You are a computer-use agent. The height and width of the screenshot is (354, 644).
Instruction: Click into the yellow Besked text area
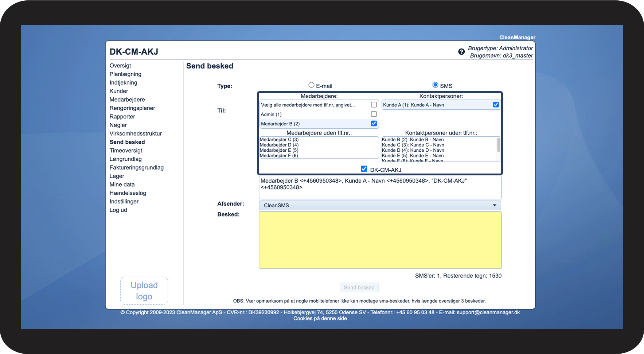(380, 240)
